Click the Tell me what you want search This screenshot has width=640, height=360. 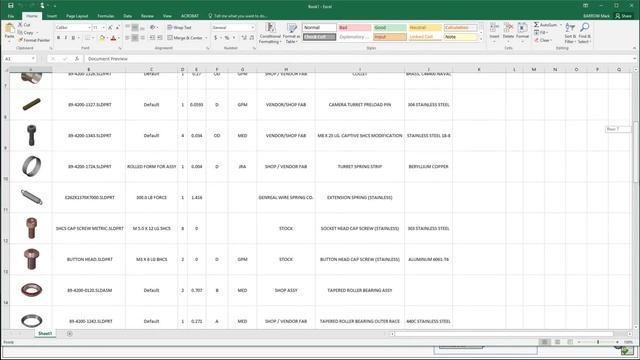(x=238, y=16)
